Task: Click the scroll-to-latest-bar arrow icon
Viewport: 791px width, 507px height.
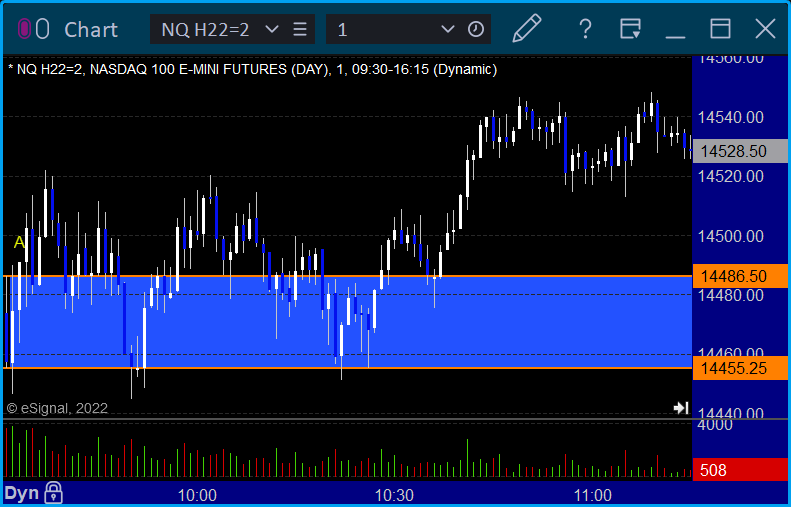Action: (x=681, y=408)
